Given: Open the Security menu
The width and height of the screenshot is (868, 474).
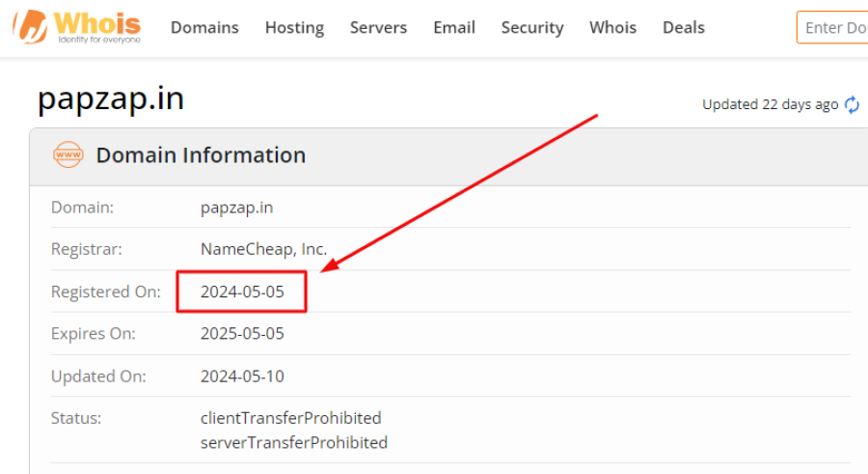Looking at the screenshot, I should [532, 28].
